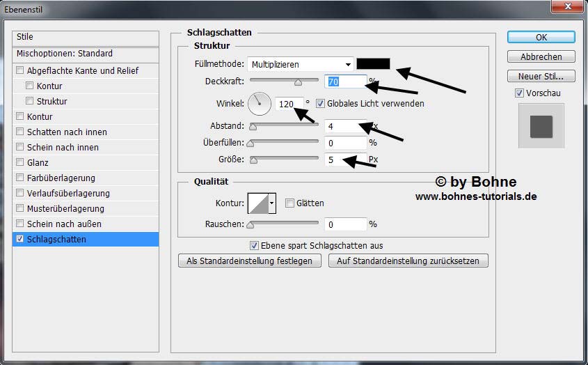Enable Abgeflachte Kante und Relief checkbox
Viewport: 588px width, 365px height.
click(20, 70)
